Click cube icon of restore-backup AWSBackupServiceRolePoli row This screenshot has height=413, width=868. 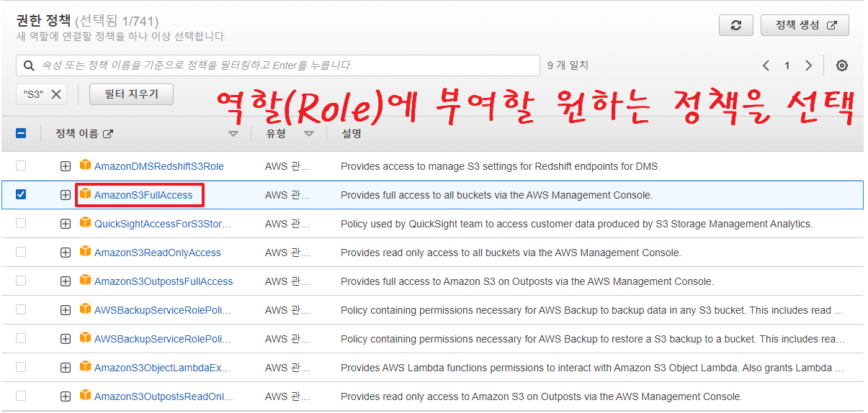click(x=86, y=337)
